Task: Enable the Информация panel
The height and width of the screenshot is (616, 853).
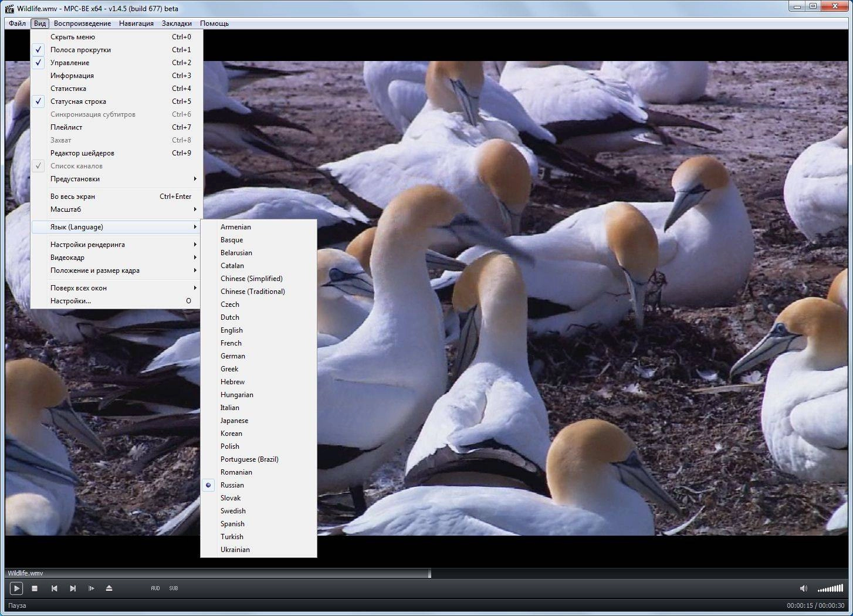Action: [117, 76]
